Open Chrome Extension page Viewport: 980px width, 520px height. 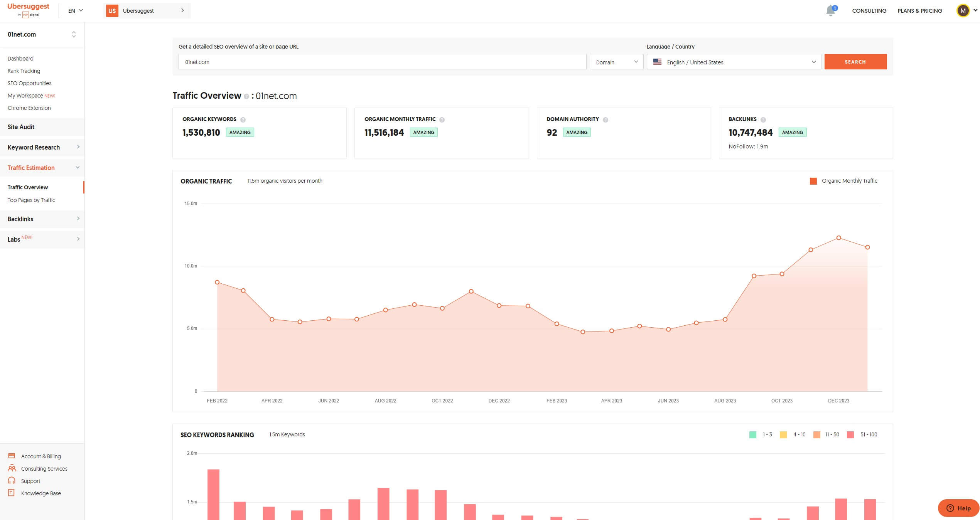click(29, 108)
